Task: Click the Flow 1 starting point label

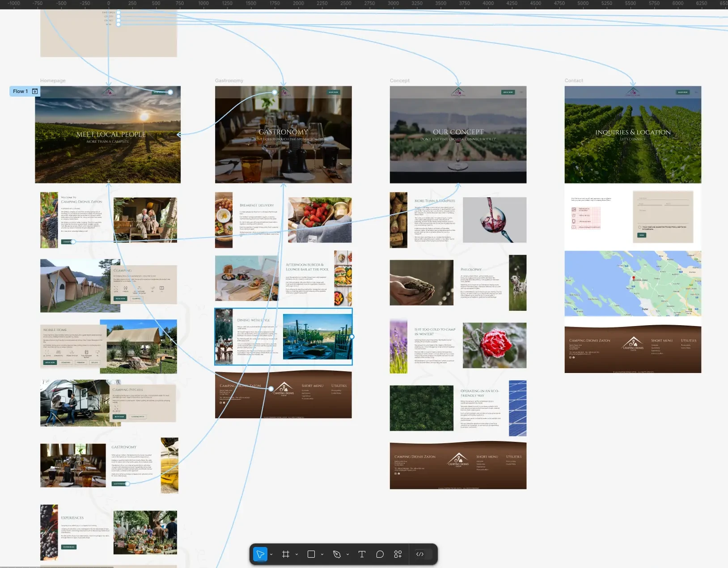Action: pos(20,91)
